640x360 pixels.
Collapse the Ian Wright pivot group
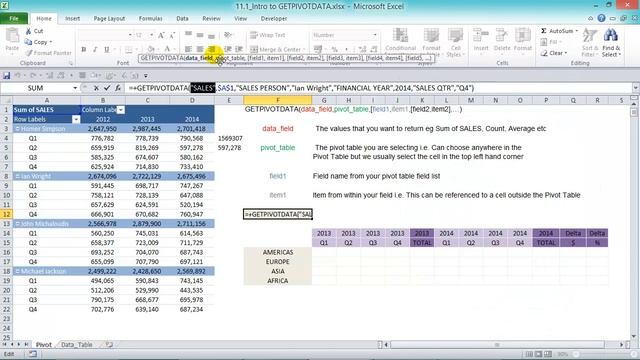click(x=18, y=176)
